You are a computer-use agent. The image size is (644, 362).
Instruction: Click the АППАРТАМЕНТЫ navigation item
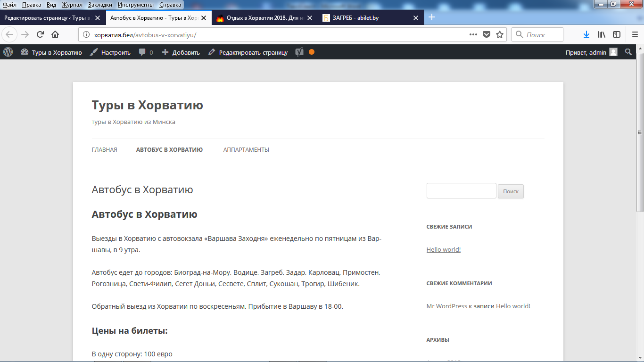(x=246, y=150)
